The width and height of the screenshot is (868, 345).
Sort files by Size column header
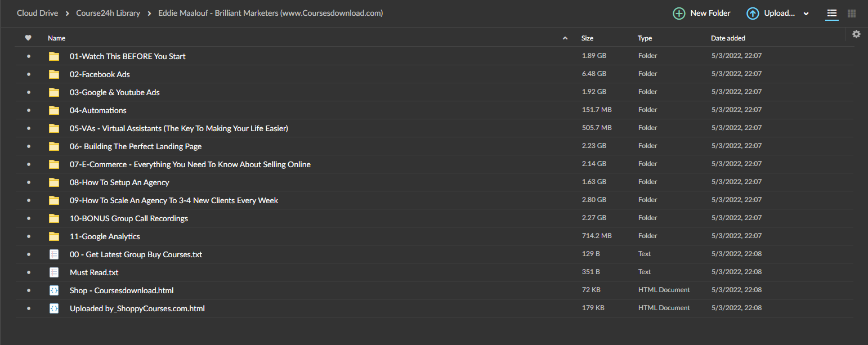[x=587, y=38]
